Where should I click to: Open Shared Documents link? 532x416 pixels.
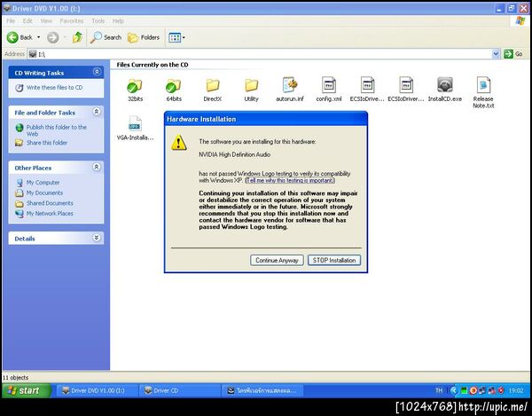click(50, 203)
